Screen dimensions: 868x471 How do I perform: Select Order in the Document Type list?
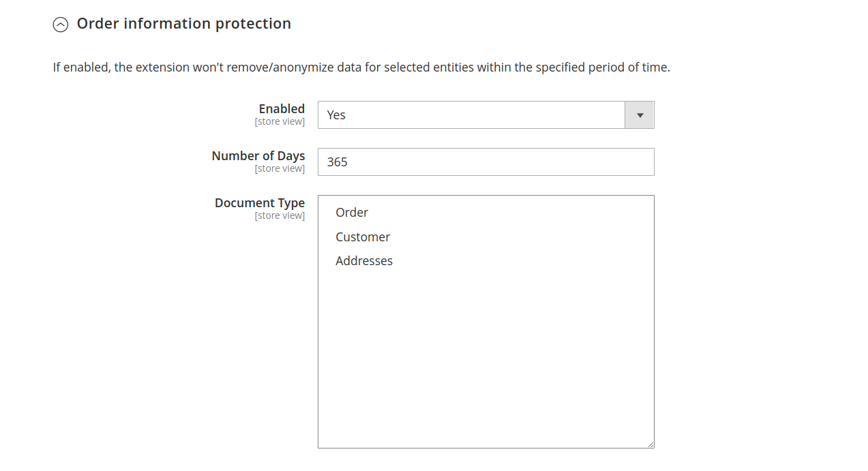pos(352,212)
